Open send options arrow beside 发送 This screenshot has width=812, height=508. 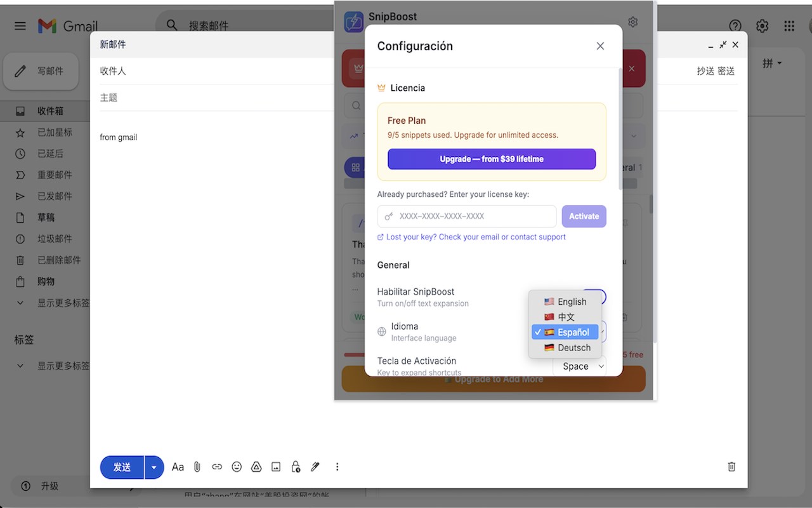154,467
